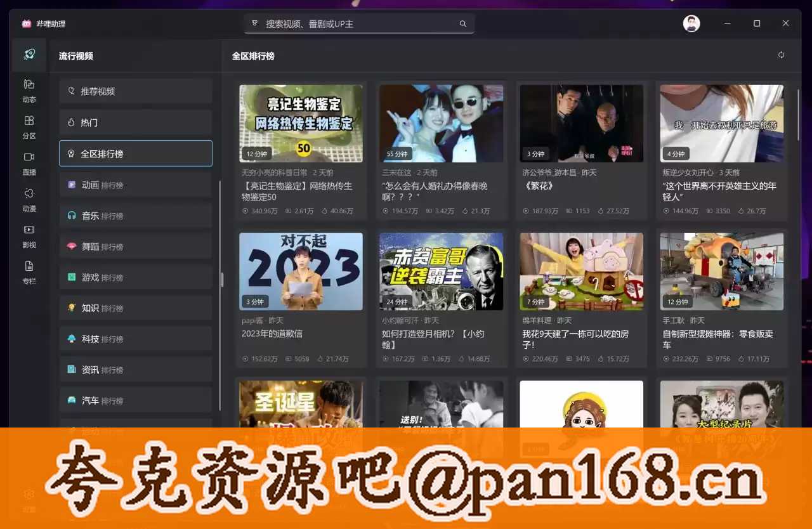Refresh the 全区排行榜 list
The width and height of the screenshot is (812, 529).
(781, 55)
